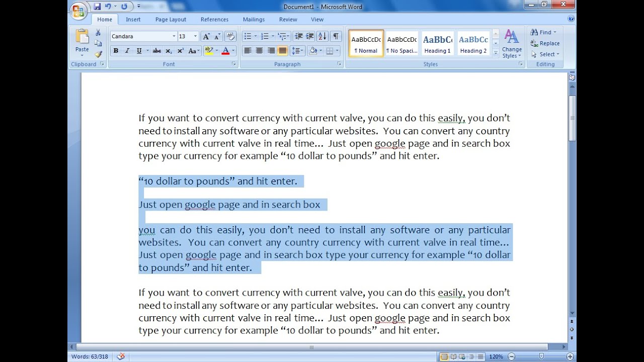Clear formatting from selection

[231, 36]
